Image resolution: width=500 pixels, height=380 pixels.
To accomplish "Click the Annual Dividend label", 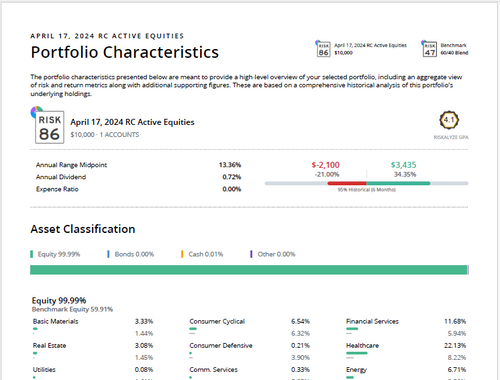I will 61,177.
